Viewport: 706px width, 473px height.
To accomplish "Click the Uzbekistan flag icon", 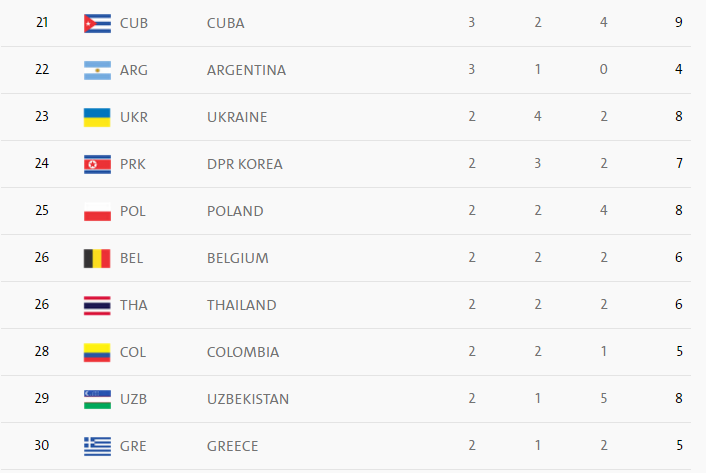I will pyautogui.click(x=96, y=399).
